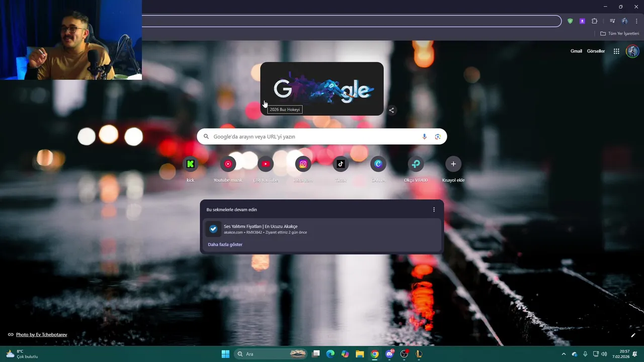Open OBS Studio from the taskbar
This screenshot has height=362, width=644.
pyautogui.click(x=404, y=354)
